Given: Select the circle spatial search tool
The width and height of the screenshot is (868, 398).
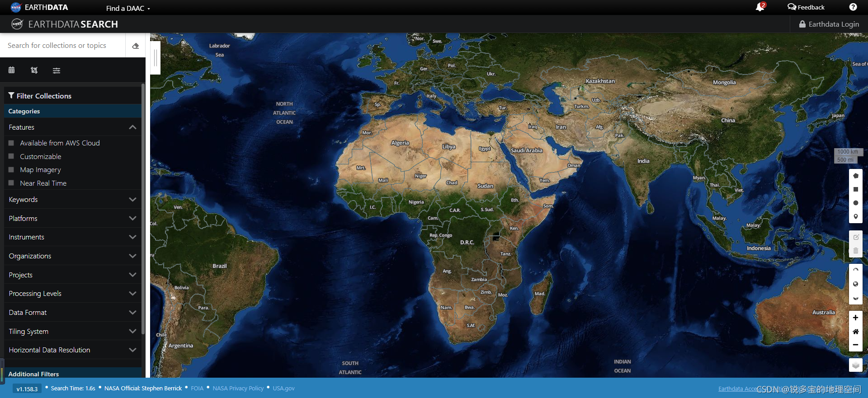Looking at the screenshot, I should point(855,203).
